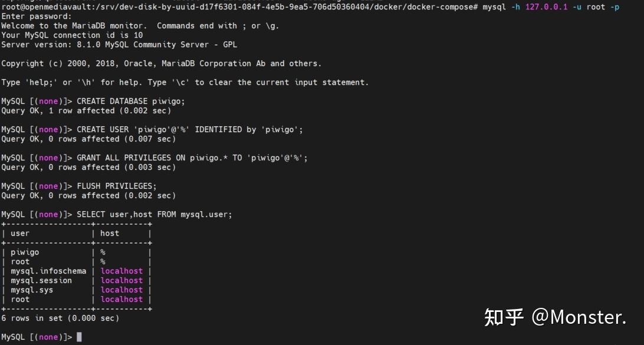
Task: Click the 'Your MySQL connection id is 10' line
Action: (x=72, y=35)
